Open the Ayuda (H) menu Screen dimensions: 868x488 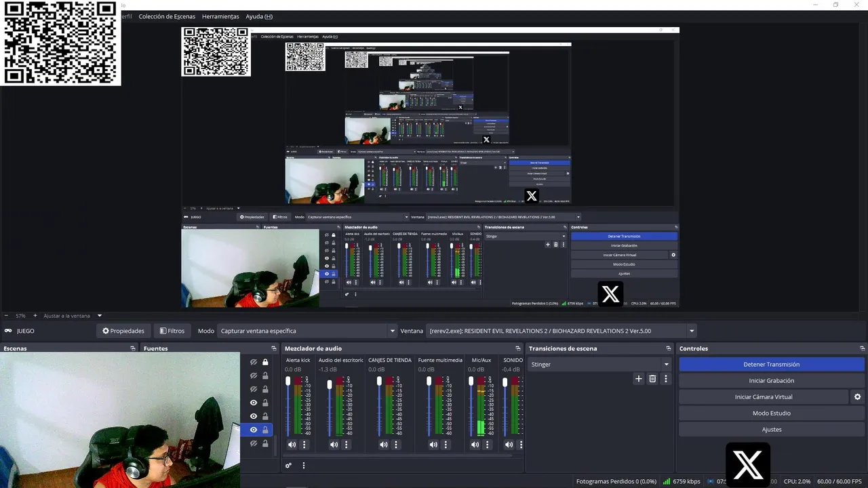coord(259,16)
